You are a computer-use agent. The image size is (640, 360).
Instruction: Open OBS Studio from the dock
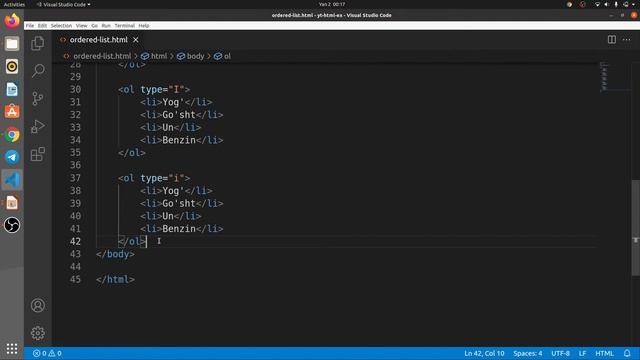12,225
